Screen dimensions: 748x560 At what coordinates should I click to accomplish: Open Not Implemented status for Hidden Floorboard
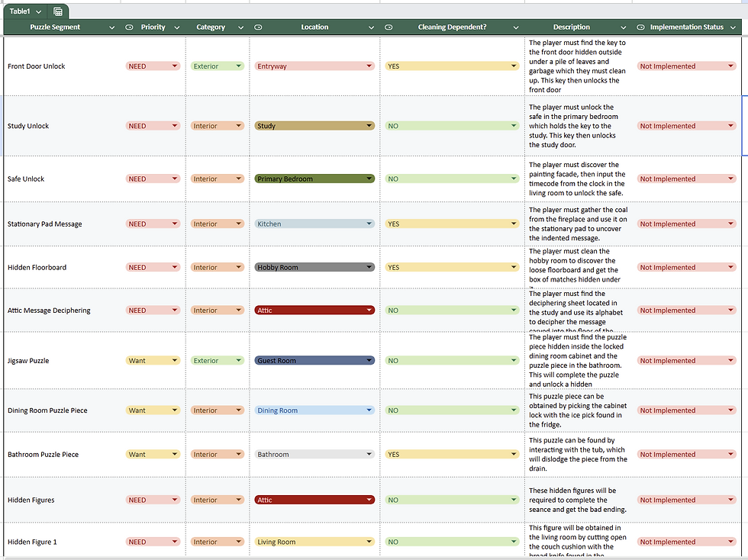687,268
